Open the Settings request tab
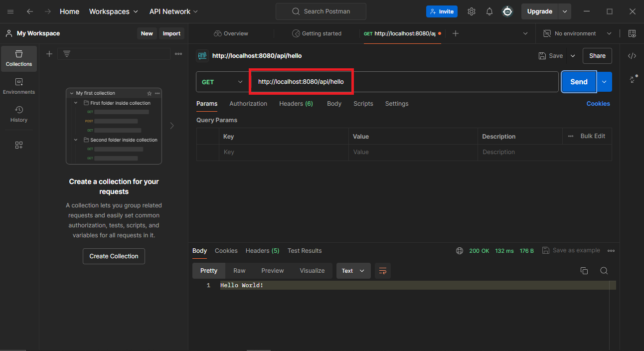Viewport: 644px width, 351px height. point(397,104)
